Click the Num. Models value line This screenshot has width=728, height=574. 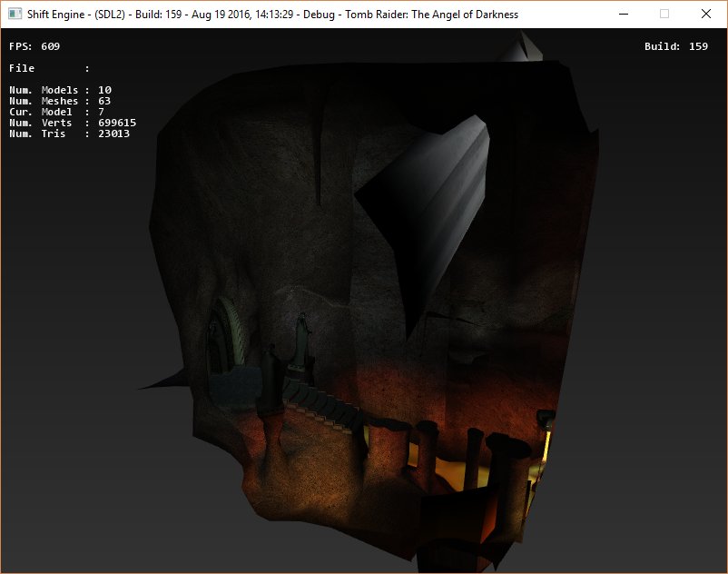coord(60,90)
